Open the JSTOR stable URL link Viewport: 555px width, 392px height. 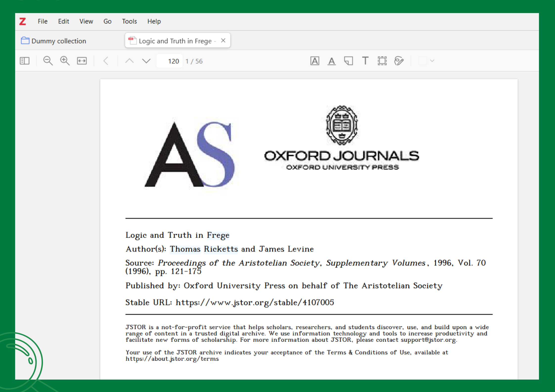click(x=255, y=302)
